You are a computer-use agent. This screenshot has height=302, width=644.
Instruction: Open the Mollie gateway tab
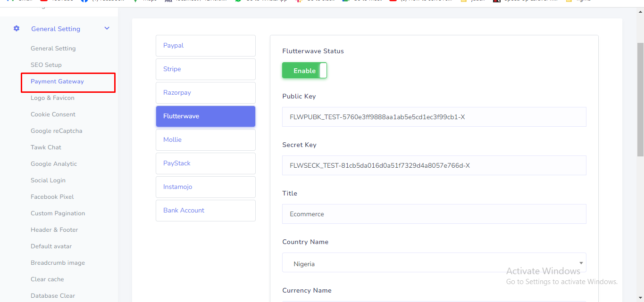point(205,140)
